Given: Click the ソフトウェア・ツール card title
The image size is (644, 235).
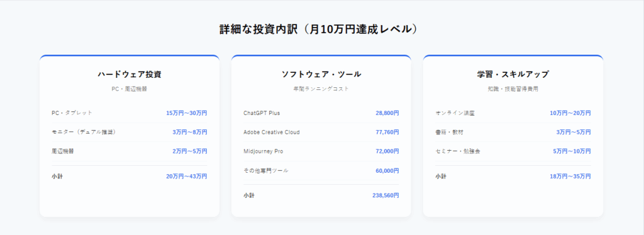Looking at the screenshot, I should pyautogui.click(x=321, y=74).
